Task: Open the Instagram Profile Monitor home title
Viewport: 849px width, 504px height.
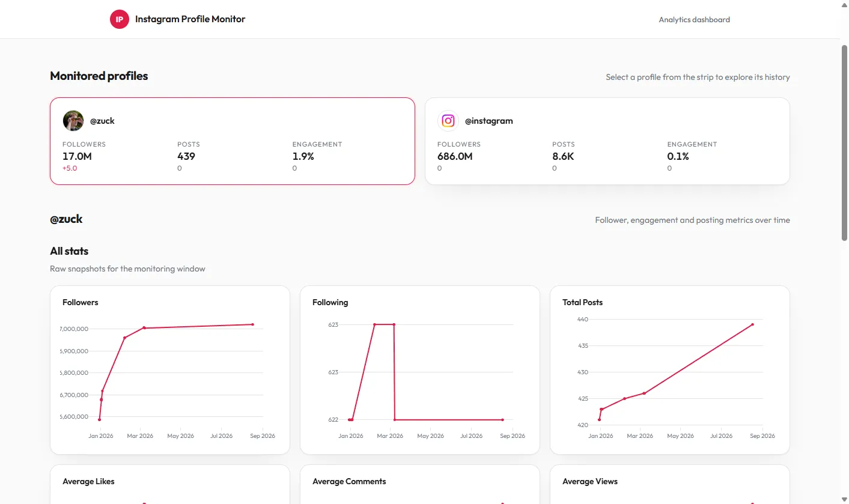Action: [x=190, y=19]
